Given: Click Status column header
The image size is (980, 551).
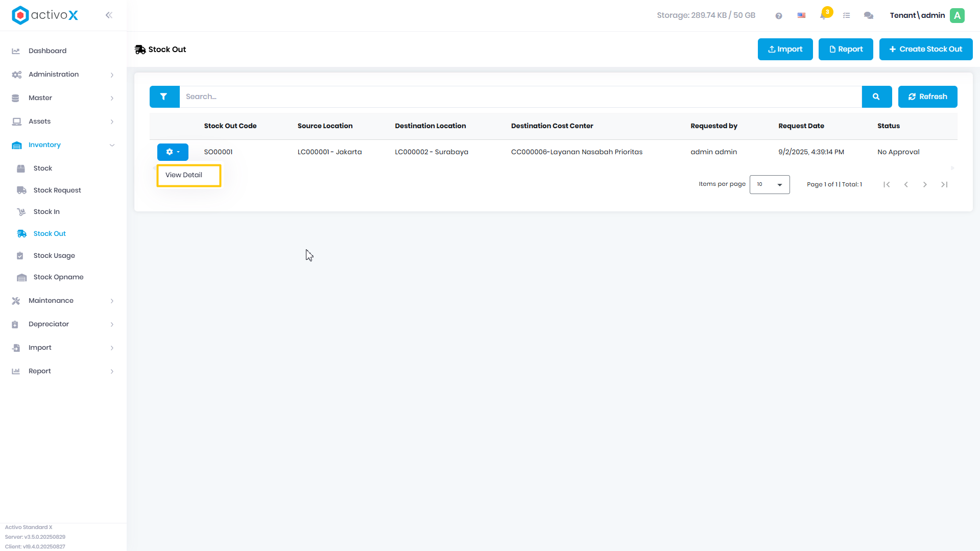Looking at the screenshot, I should 888,126.
